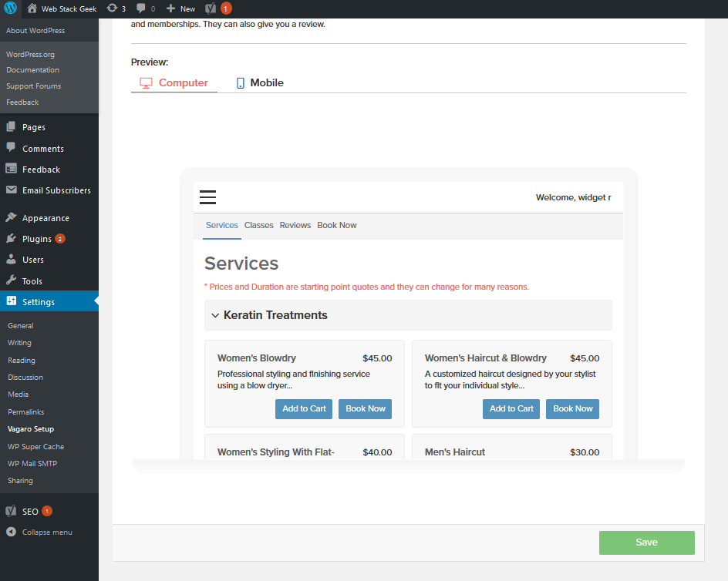Open WP Super Cache settings link

(x=35, y=447)
